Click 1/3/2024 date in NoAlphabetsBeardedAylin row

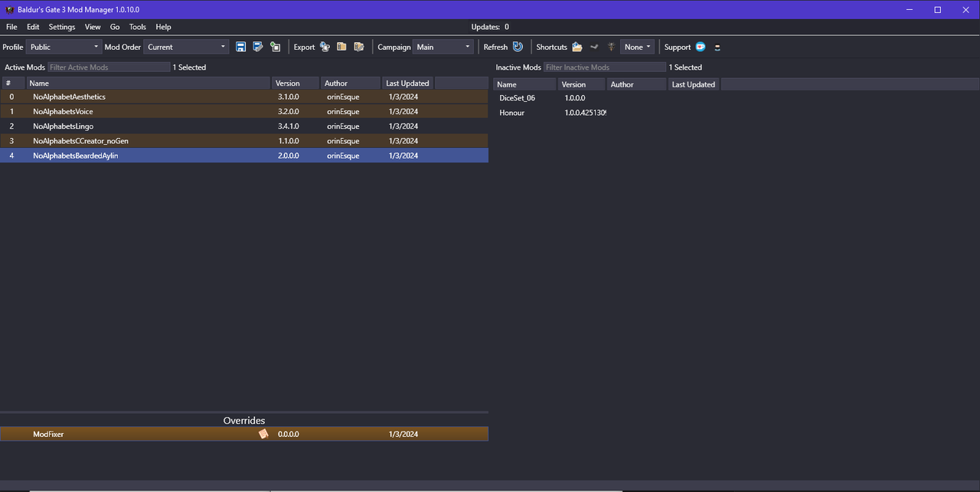pos(403,156)
